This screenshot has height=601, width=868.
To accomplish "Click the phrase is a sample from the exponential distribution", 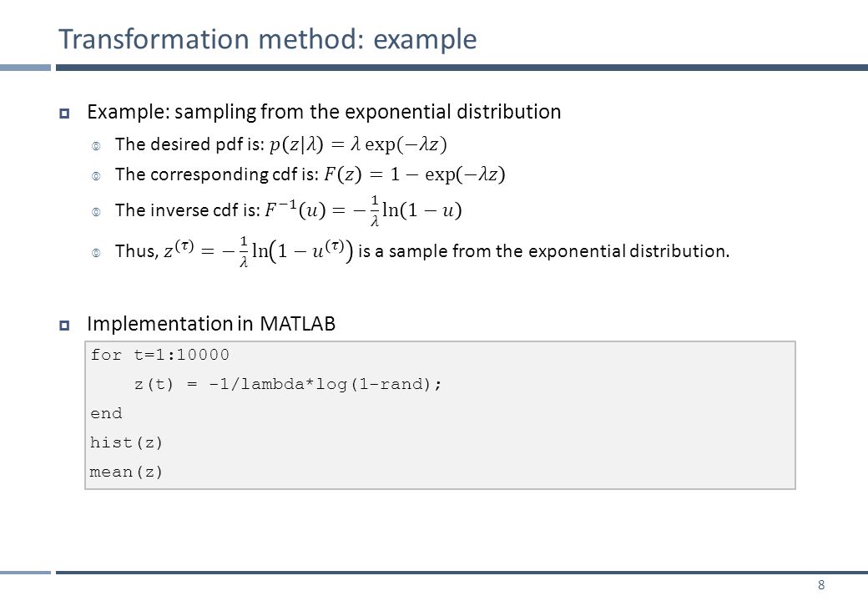I will click(x=544, y=251).
